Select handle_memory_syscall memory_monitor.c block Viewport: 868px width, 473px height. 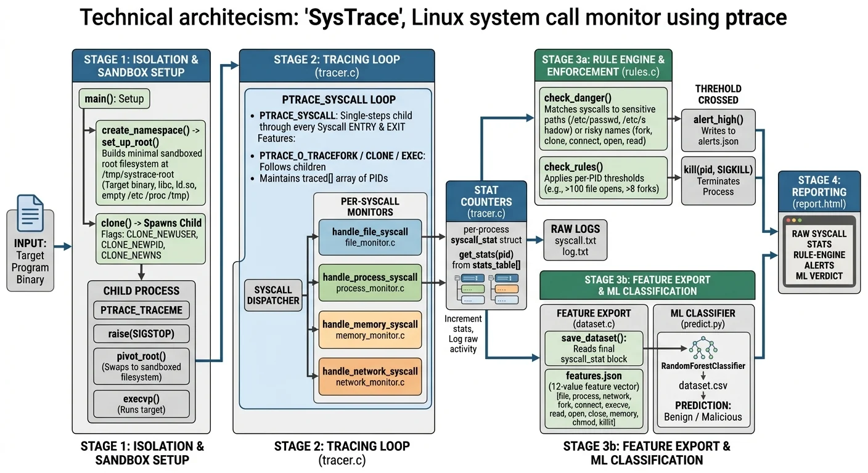(x=370, y=330)
